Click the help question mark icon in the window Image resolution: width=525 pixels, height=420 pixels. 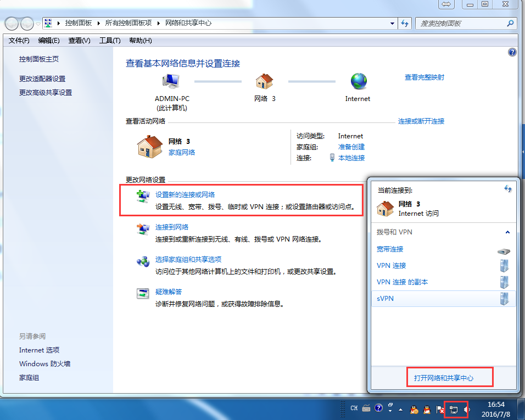point(512,52)
